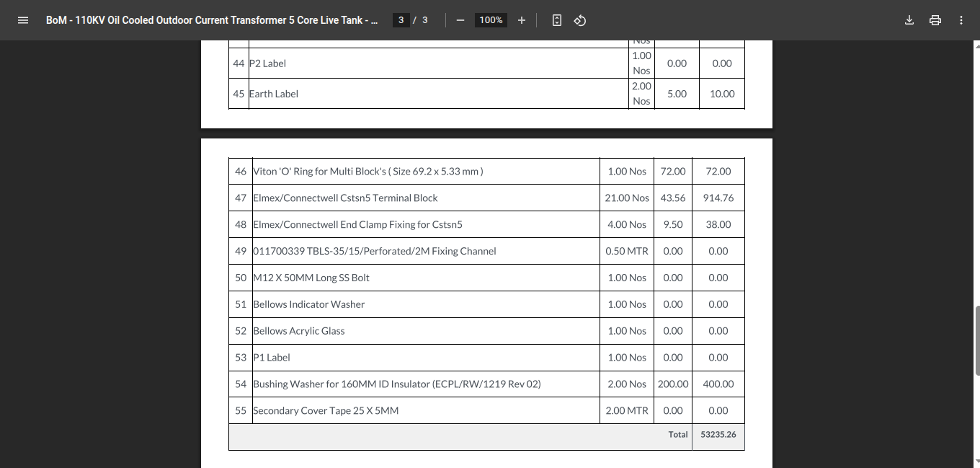This screenshot has width=980, height=468.
Task: Download the BoM PDF file
Action: coord(909,20)
